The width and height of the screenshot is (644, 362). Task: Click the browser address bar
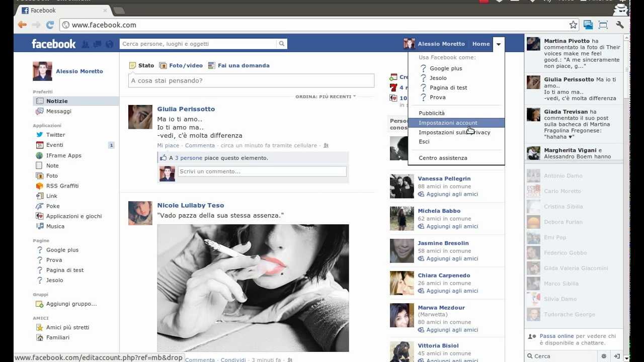(x=317, y=25)
